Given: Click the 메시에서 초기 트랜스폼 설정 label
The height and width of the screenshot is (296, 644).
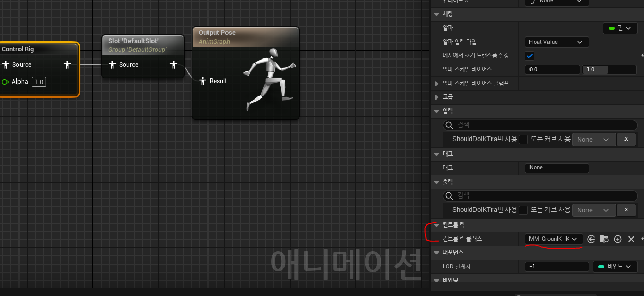Looking at the screenshot, I should 476,55.
